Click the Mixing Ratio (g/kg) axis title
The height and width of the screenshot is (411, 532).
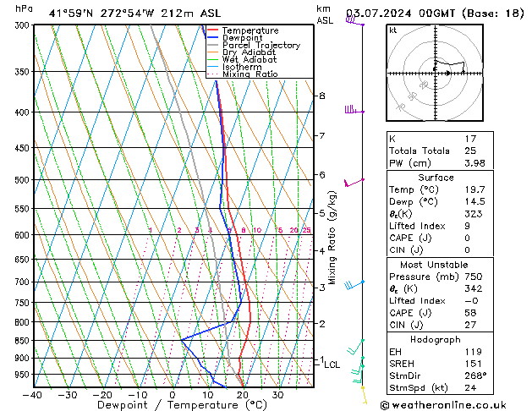[x=332, y=238]
